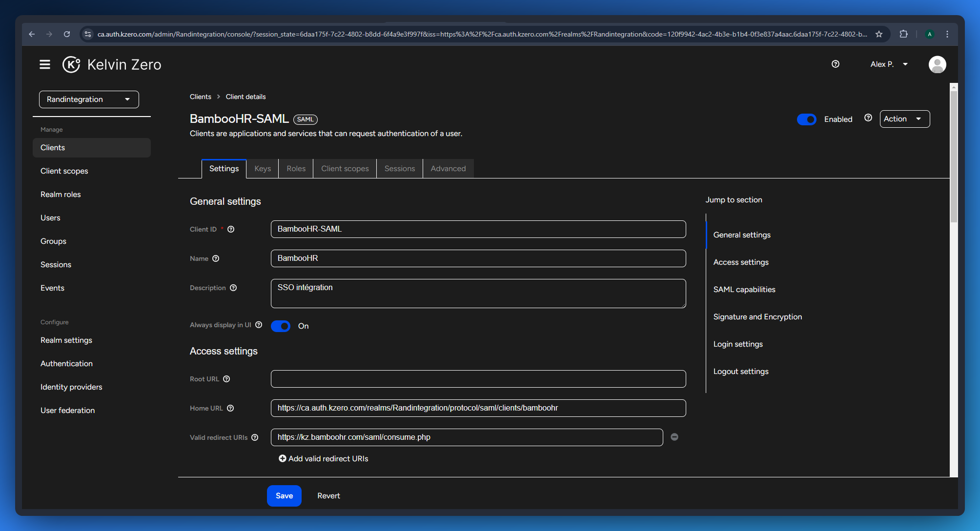The width and height of the screenshot is (980, 531).
Task: Open Realm roles in the sidebar
Action: tap(92, 195)
